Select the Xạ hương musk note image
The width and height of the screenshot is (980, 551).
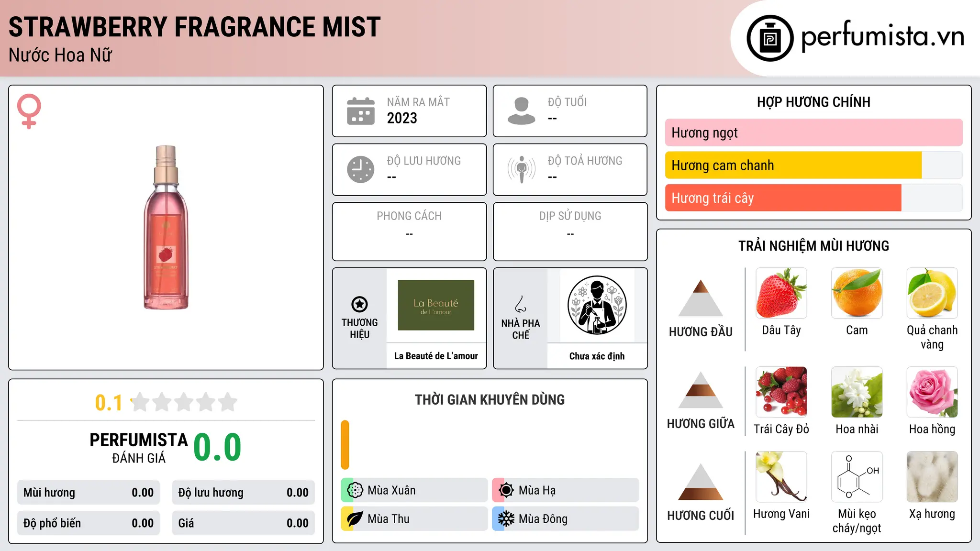[x=932, y=477]
